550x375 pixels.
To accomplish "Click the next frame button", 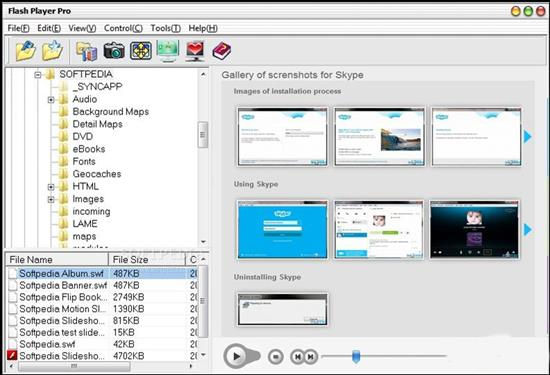I will click(x=310, y=357).
